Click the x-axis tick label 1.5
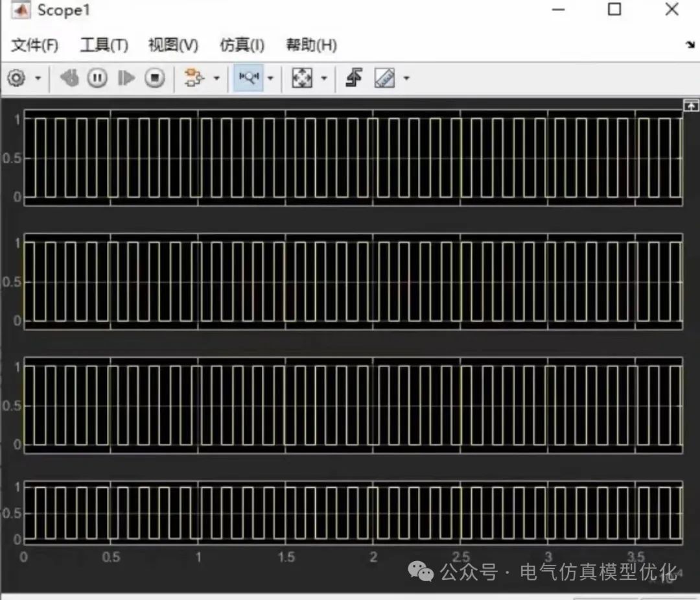Viewport: 700px width, 600px height. click(x=286, y=557)
